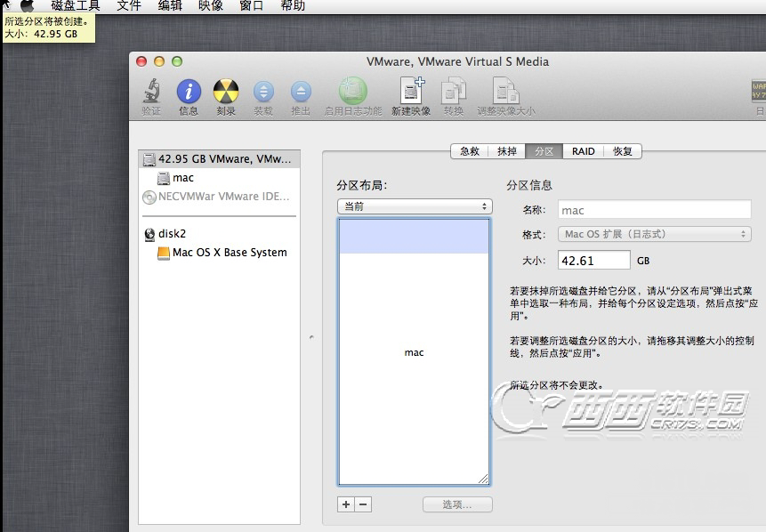
Task: Click the partition resize handle at layout corner
Action: point(483,479)
